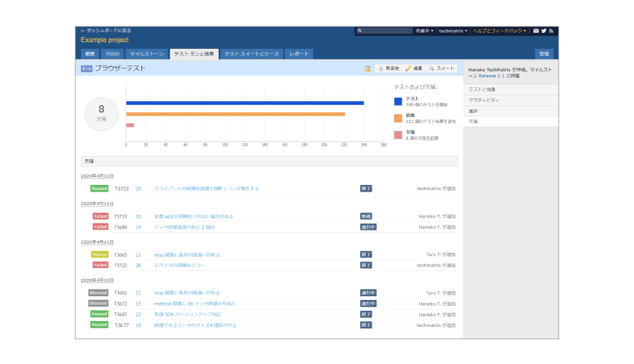
Task: Open the RSS feed icon
Action: click(x=551, y=31)
